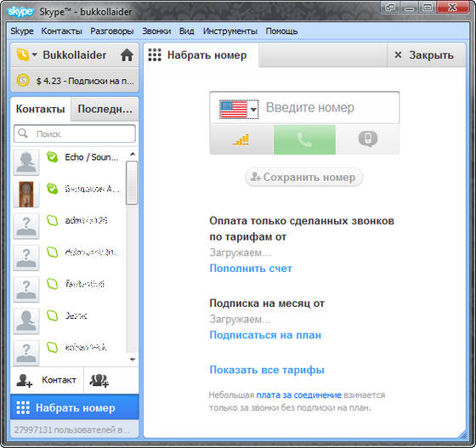Viewport: 476px width, 448px height.
Task: Open the status dropdown arrow beside Bukkollaider
Action: click(34, 55)
